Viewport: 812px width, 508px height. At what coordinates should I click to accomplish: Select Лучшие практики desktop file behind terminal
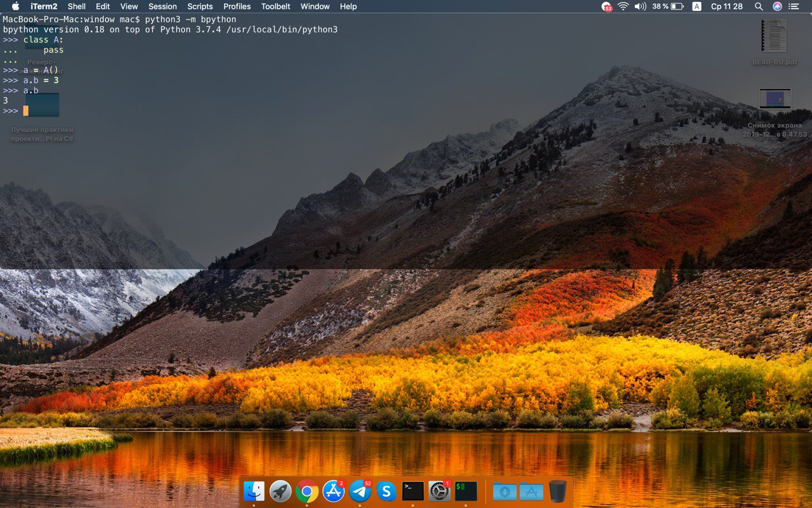[x=42, y=119]
